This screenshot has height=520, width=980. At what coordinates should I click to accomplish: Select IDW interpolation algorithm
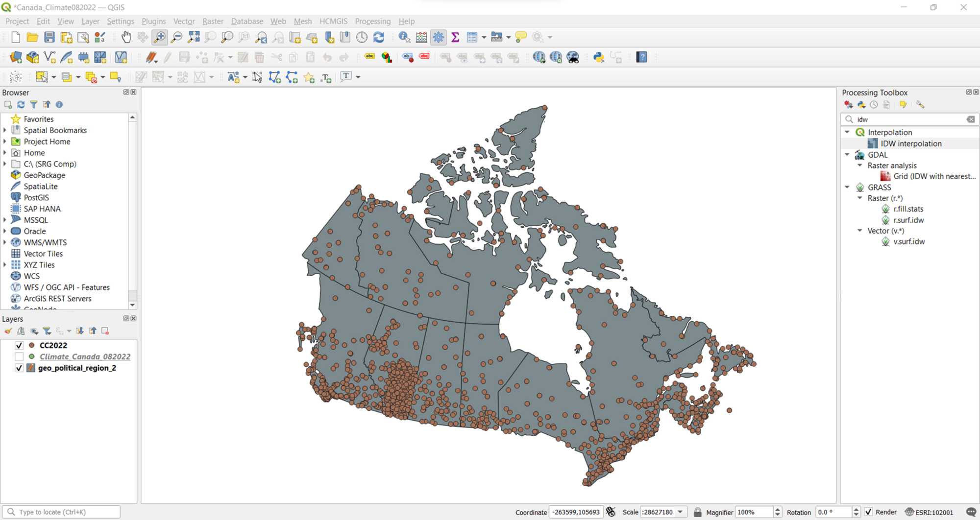tap(910, 143)
